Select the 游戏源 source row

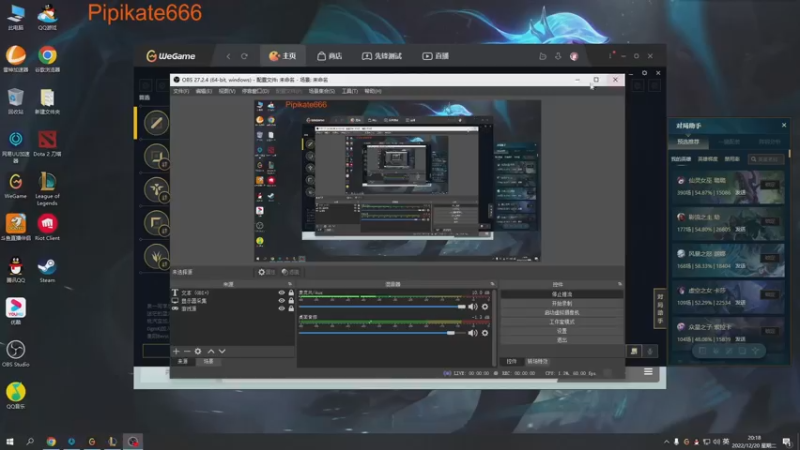click(x=233, y=308)
